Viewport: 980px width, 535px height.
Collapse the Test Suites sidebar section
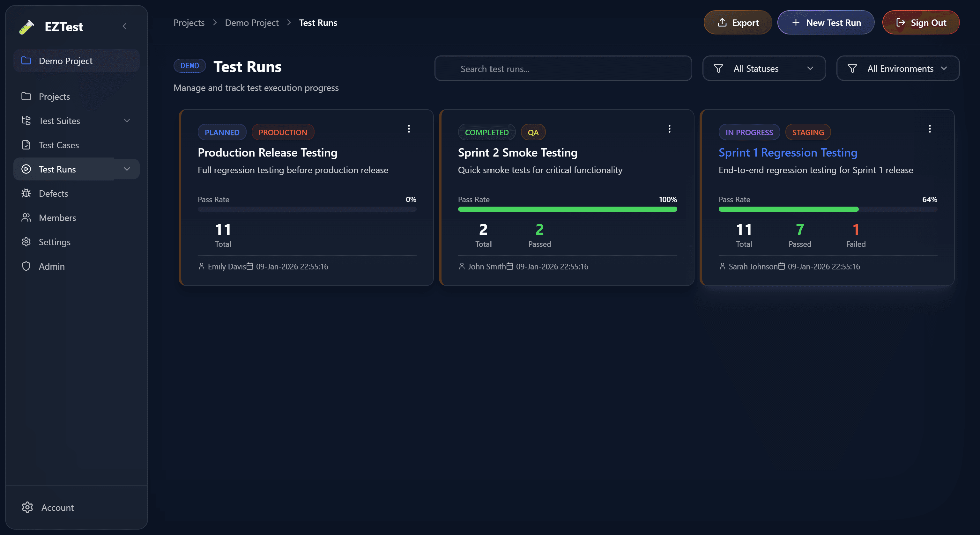coord(127,121)
